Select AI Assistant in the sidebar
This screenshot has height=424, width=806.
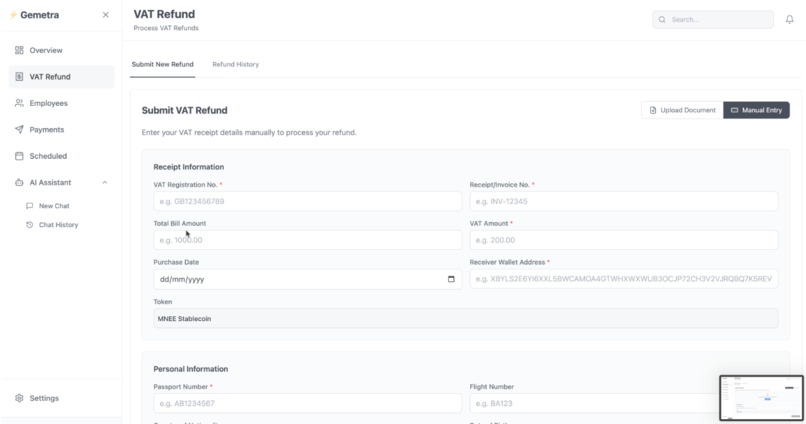(x=61, y=182)
